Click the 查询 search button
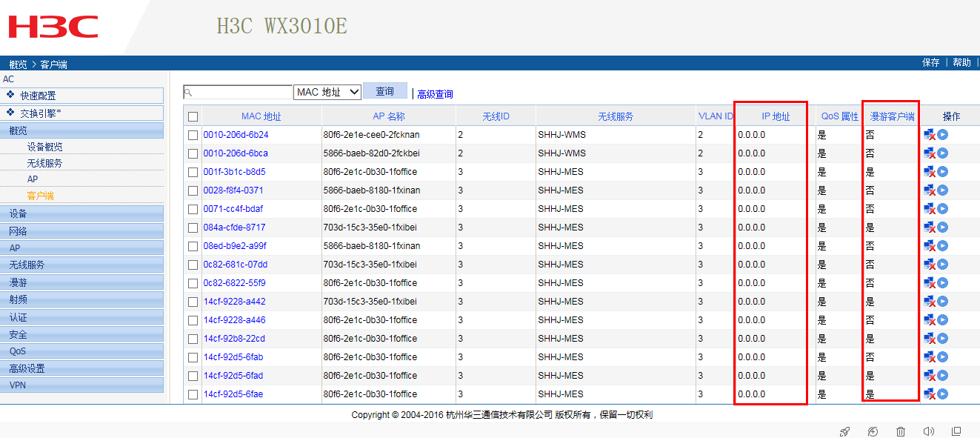This screenshot has height=438, width=980. click(384, 91)
